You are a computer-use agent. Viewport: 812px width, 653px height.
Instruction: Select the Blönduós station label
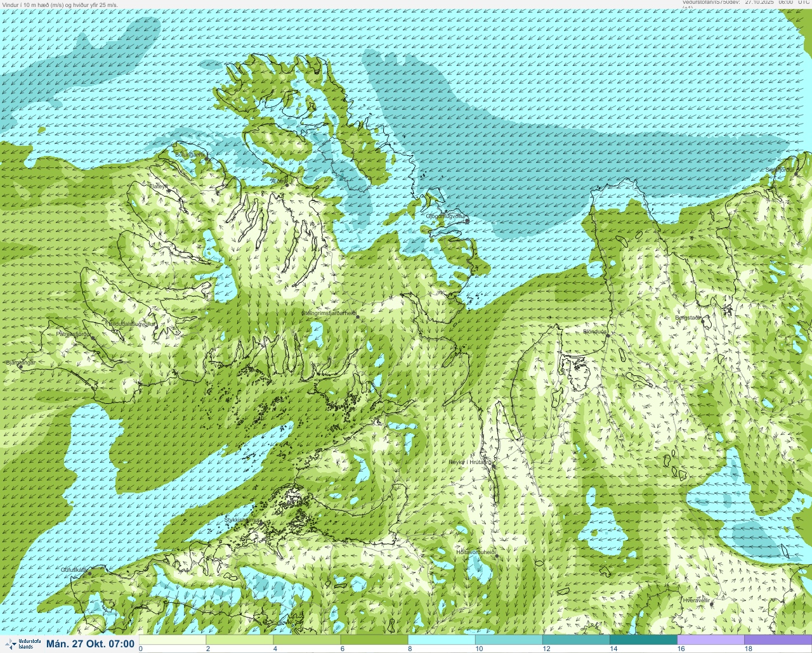[x=595, y=332]
